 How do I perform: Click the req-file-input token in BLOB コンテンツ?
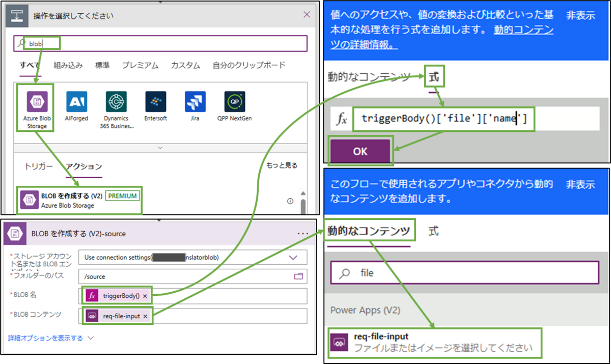[118, 316]
